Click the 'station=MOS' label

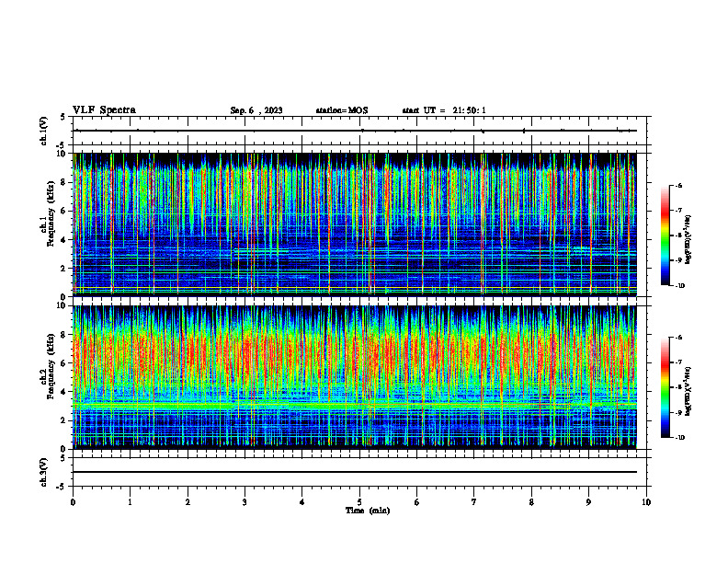[x=342, y=110]
